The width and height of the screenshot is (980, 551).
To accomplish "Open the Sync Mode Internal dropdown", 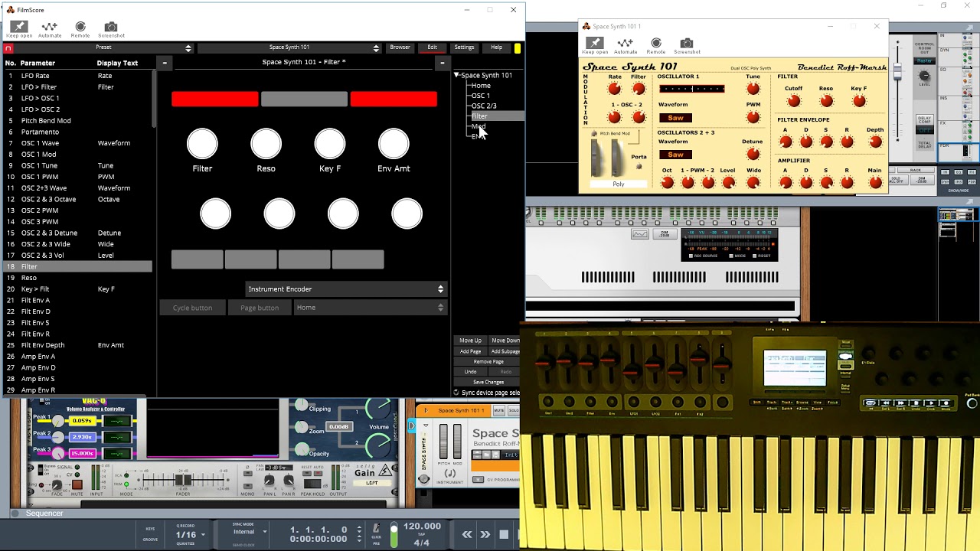I will [250, 532].
